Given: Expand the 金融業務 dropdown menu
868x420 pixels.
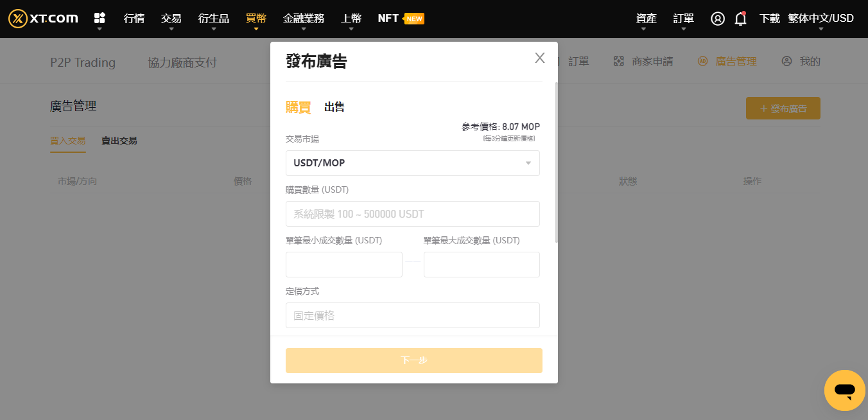Looking at the screenshot, I should pos(304,19).
